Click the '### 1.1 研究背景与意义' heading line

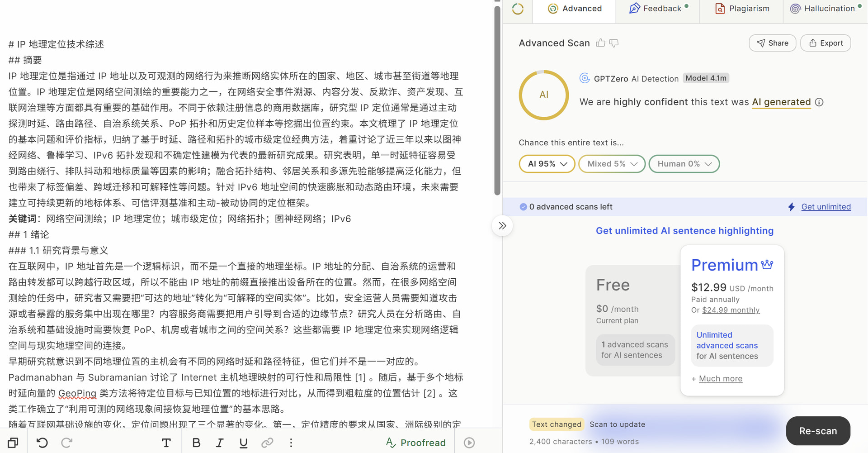(58, 251)
